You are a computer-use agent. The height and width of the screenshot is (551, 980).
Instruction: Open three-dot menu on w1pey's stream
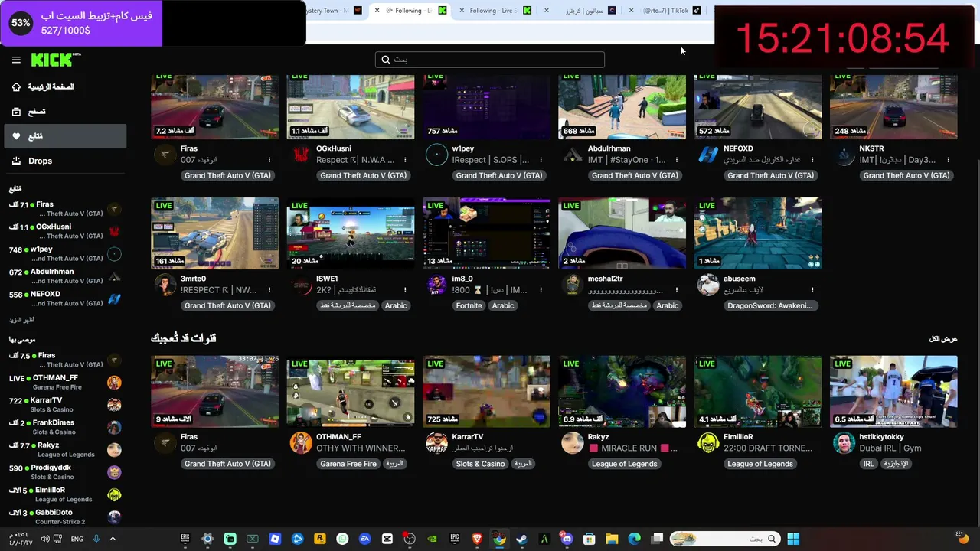click(x=541, y=160)
